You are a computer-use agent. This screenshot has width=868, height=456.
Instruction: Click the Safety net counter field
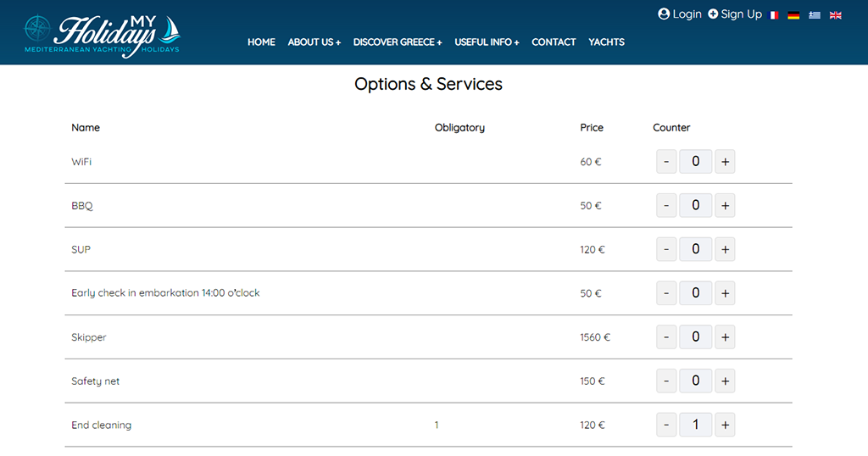695,381
